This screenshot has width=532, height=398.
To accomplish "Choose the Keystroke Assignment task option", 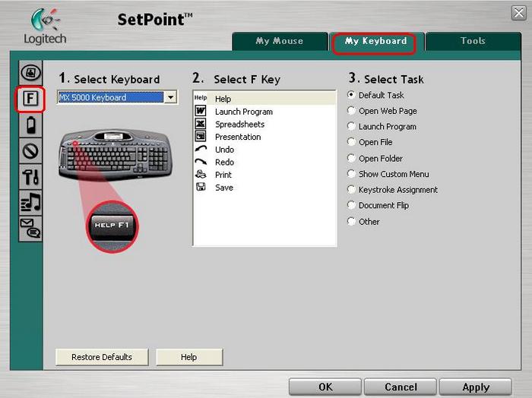I will pyautogui.click(x=351, y=190).
